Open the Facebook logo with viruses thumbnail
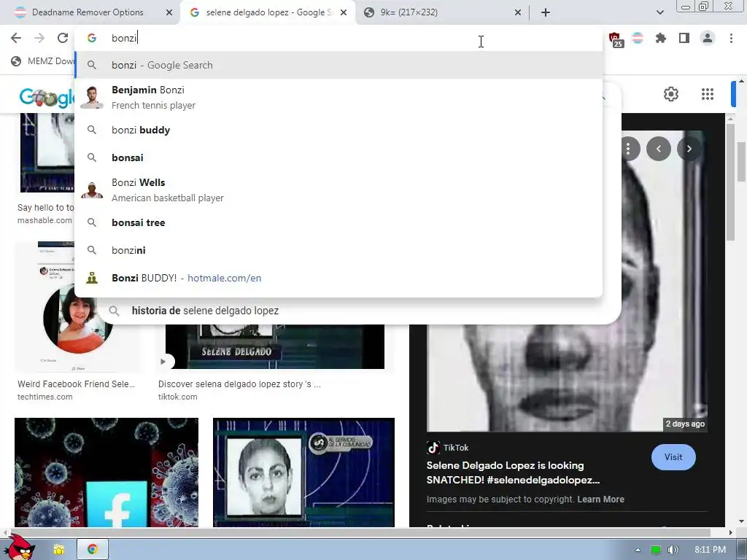The image size is (747, 560). pyautogui.click(x=107, y=472)
